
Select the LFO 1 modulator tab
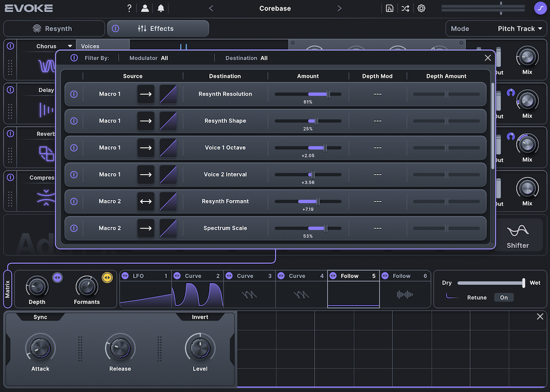tap(145, 276)
